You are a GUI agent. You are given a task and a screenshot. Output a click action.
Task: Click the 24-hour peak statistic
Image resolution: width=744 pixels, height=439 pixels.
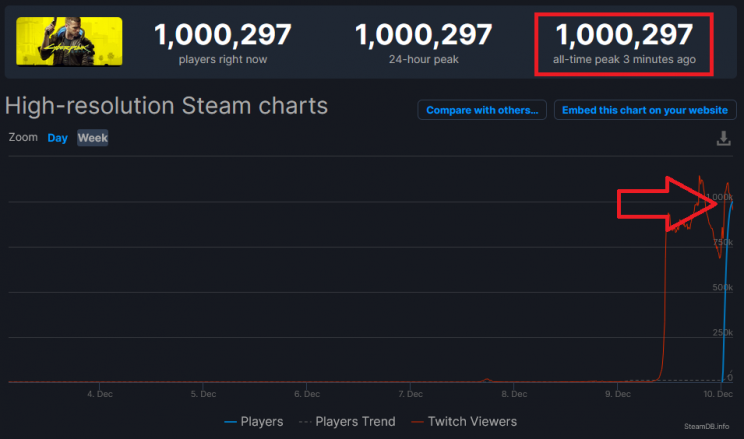[x=423, y=36]
